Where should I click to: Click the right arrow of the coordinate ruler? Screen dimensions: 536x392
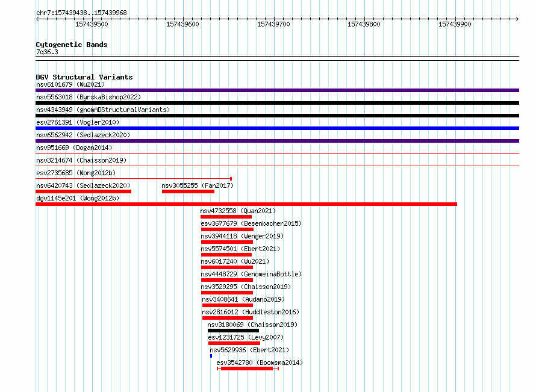tap(517, 19)
